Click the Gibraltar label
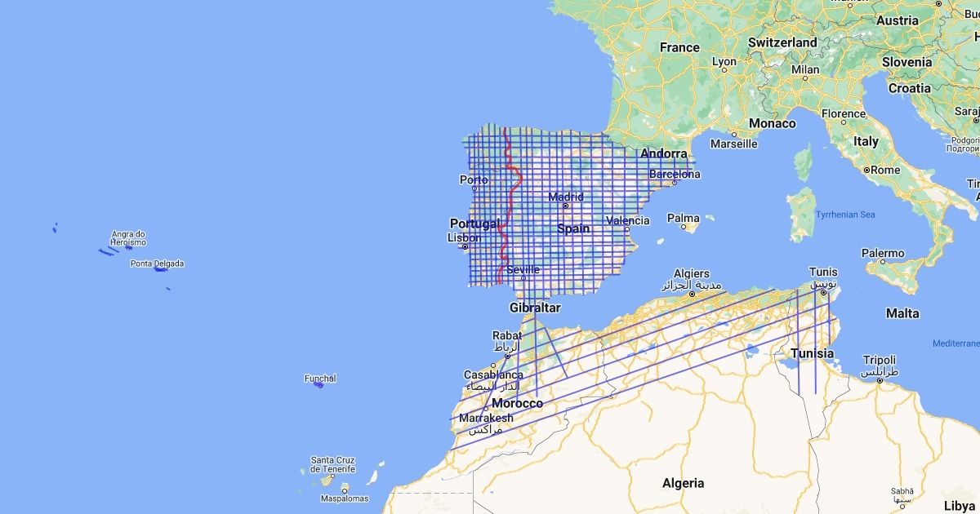The height and width of the screenshot is (514, 980). pyautogui.click(x=535, y=308)
